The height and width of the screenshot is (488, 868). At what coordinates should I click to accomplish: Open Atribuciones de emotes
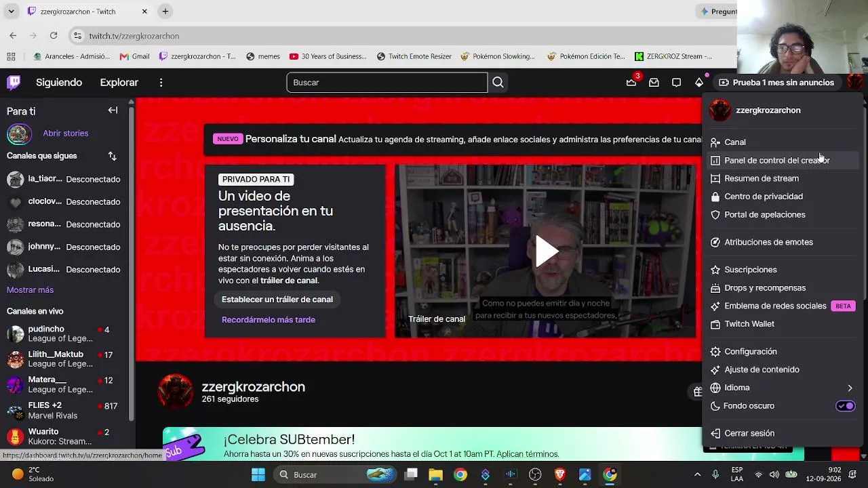tap(783, 242)
